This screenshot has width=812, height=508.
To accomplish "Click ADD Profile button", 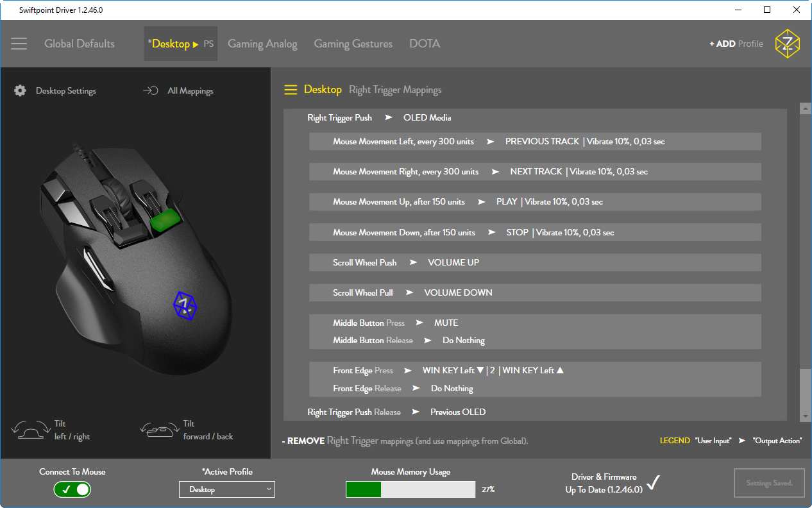I will click(x=736, y=44).
